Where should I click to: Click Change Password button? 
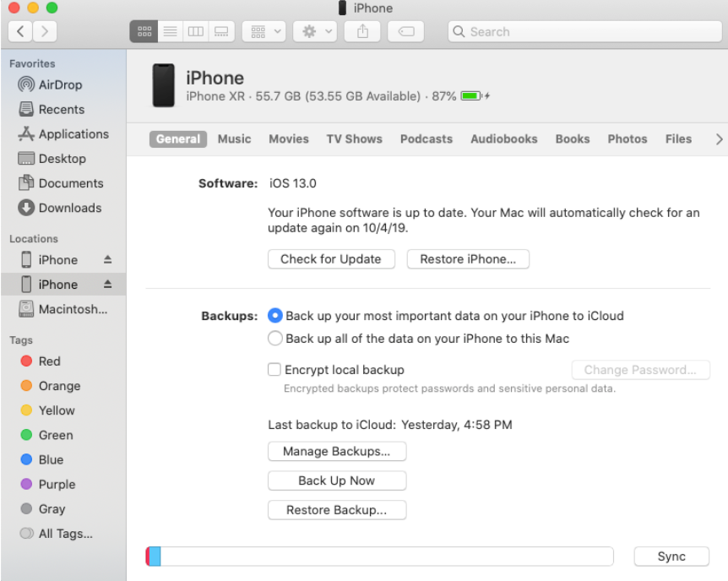[640, 370]
